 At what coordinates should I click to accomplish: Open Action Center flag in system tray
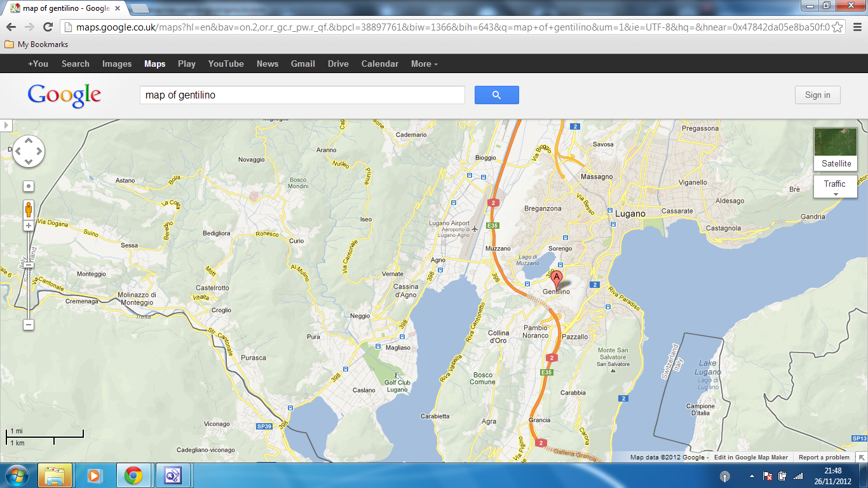pyautogui.click(x=768, y=476)
